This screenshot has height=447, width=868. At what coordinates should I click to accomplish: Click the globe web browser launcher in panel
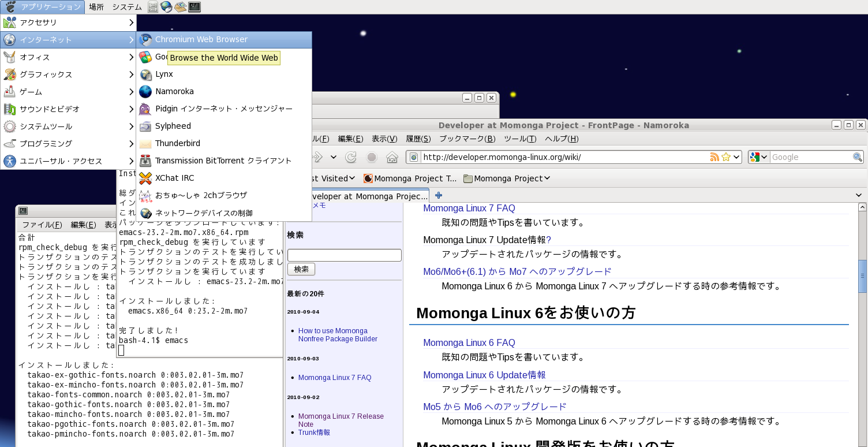pyautogui.click(x=166, y=7)
